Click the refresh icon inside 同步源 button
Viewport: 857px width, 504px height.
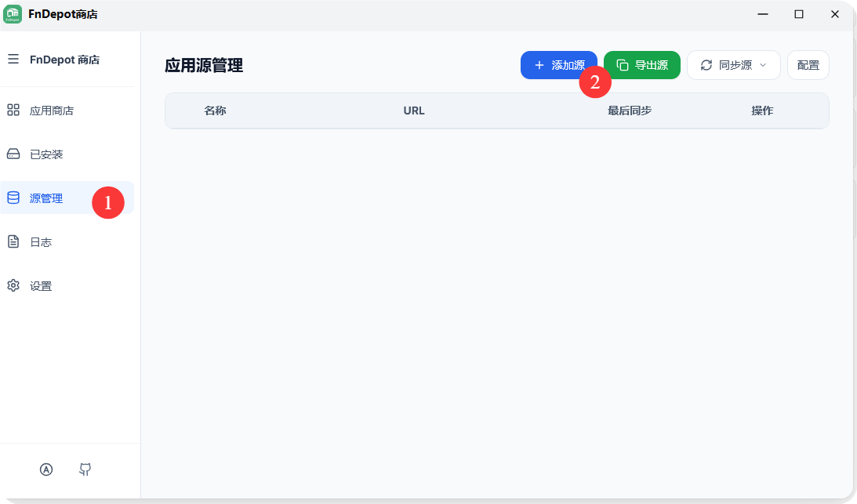click(x=705, y=65)
